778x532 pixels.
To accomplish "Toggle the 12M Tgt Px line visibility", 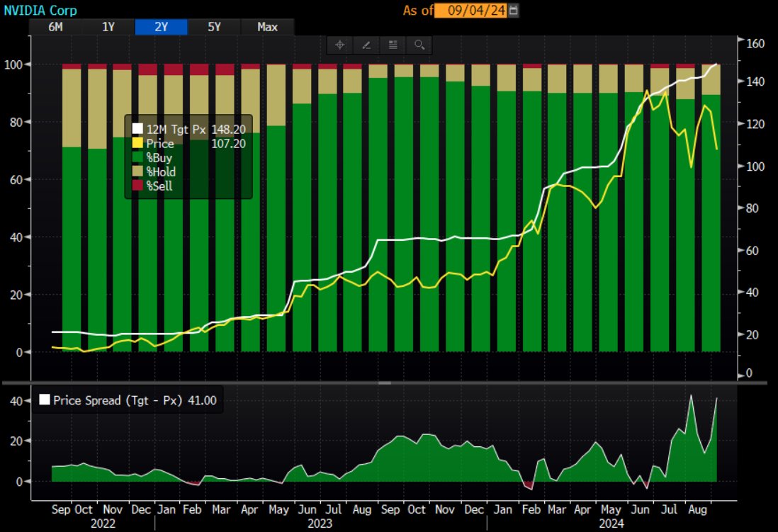I will 170,130.
